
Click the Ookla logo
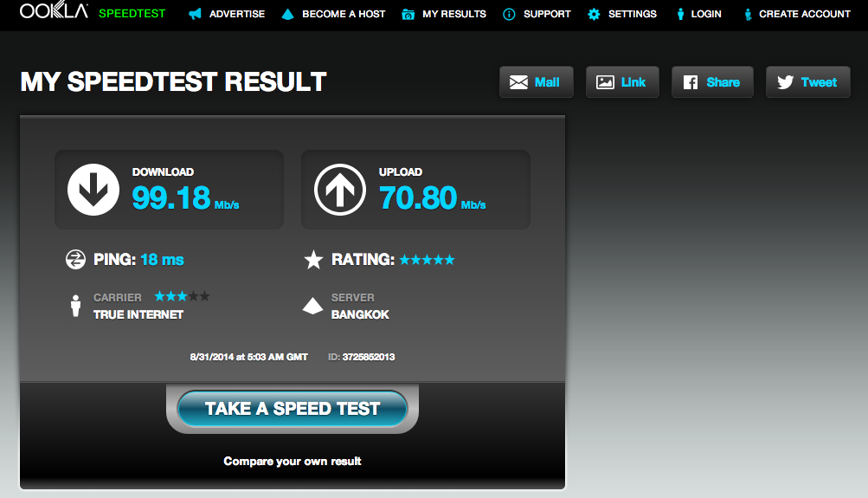coord(54,10)
